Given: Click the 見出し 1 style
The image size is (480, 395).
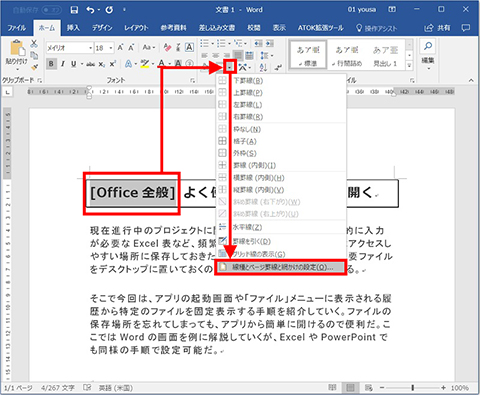Looking at the screenshot, I should pos(385,56).
